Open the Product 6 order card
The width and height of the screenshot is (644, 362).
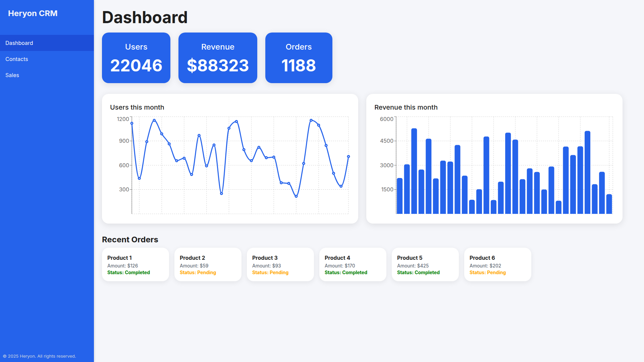click(498, 264)
